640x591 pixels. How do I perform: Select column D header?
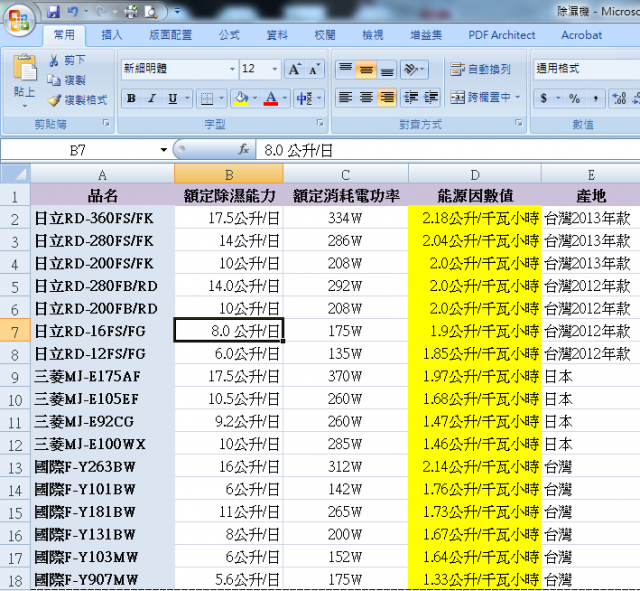475,174
